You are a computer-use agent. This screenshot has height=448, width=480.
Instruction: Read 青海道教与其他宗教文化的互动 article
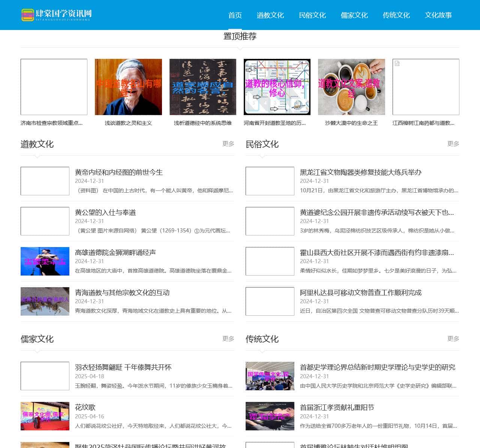coord(122,293)
